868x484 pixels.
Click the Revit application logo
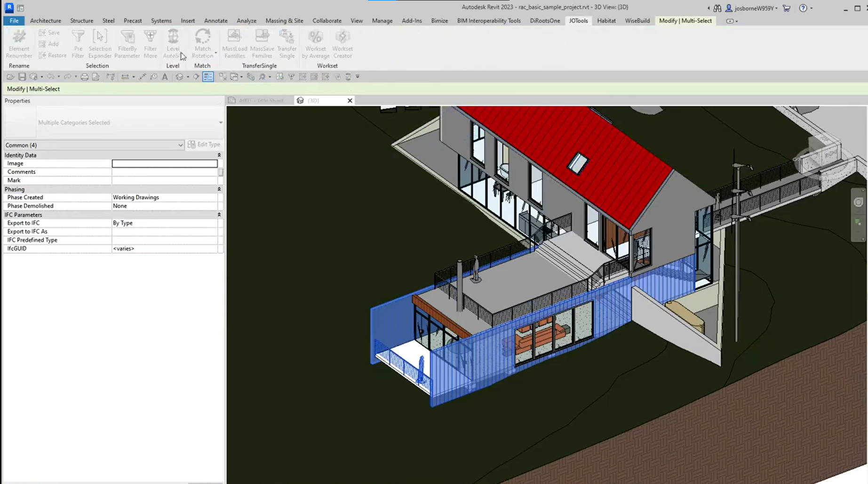9,8
